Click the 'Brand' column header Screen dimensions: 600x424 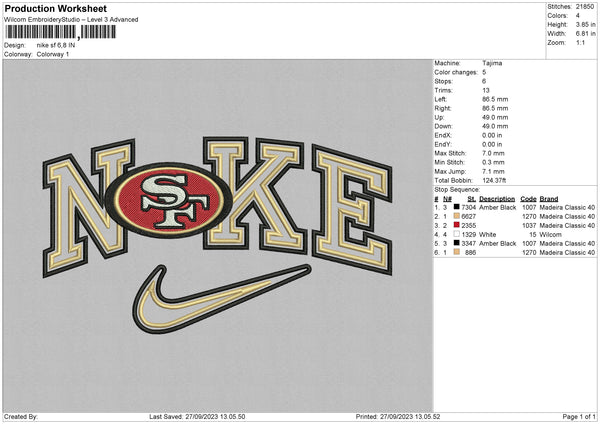click(x=549, y=199)
